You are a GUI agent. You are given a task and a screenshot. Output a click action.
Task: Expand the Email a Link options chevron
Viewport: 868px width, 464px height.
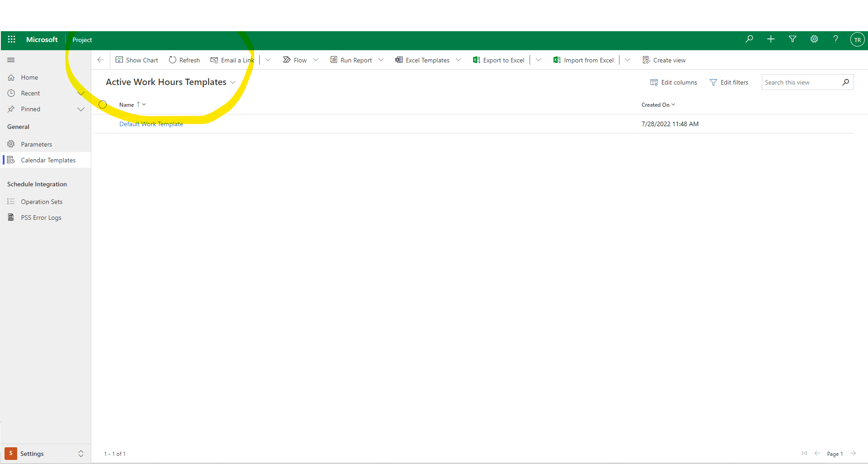268,60
